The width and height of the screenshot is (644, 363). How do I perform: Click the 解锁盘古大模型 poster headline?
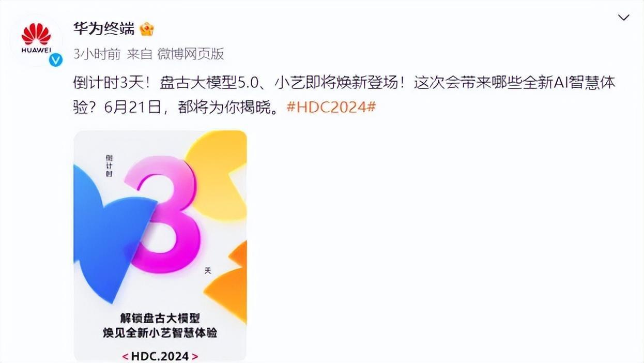pyautogui.click(x=159, y=318)
